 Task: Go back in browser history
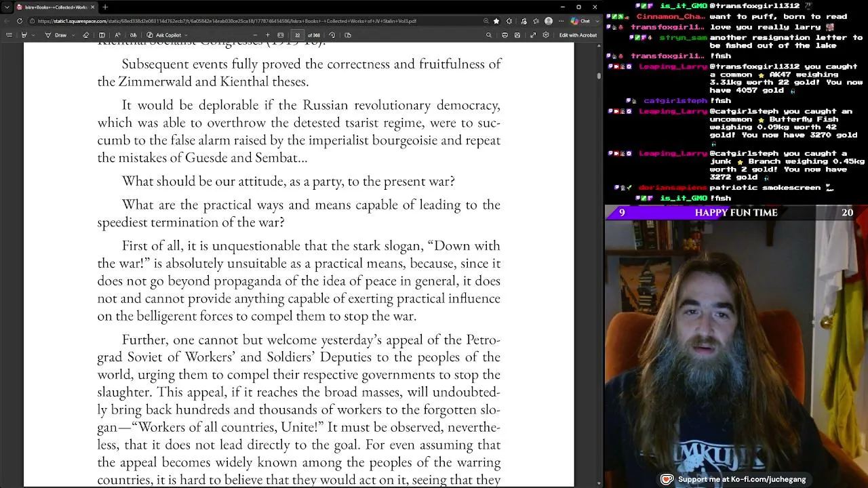8,21
